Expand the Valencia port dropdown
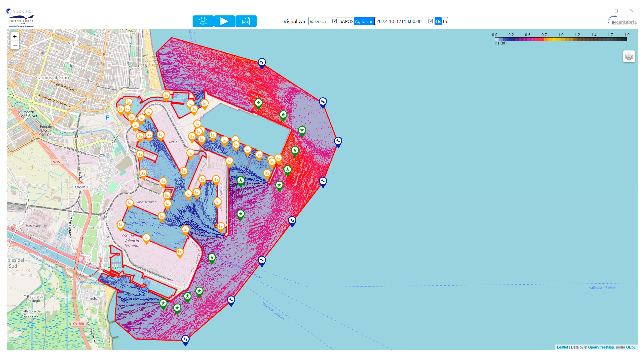The height and width of the screenshot is (356, 644). (323, 22)
